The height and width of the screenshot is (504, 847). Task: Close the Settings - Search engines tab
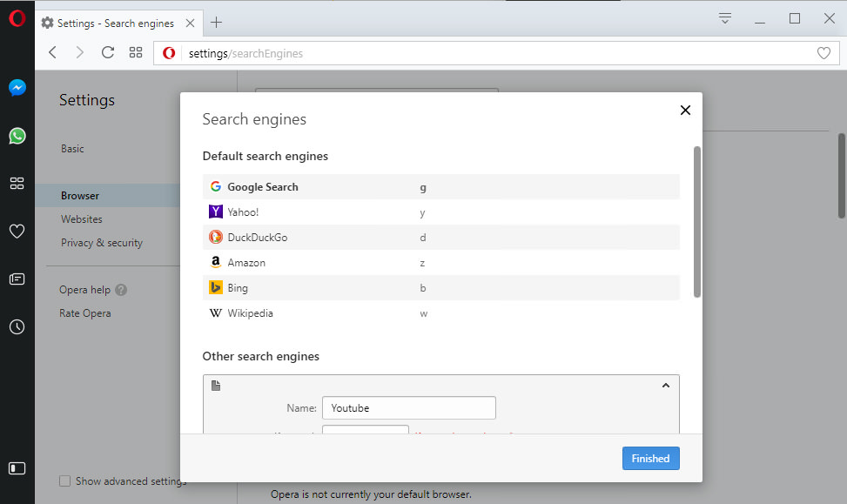[x=190, y=24]
